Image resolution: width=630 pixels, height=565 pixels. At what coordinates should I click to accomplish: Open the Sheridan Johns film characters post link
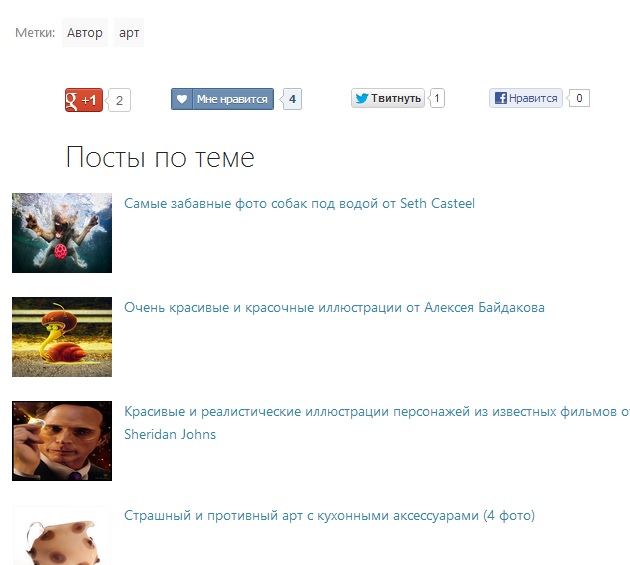pyautogui.click(x=375, y=411)
